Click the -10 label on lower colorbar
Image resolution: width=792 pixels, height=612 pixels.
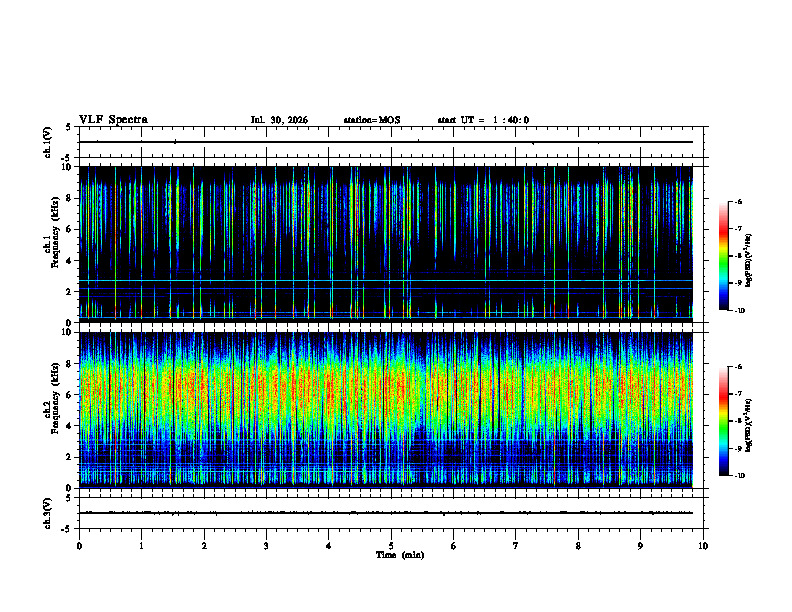click(x=739, y=475)
